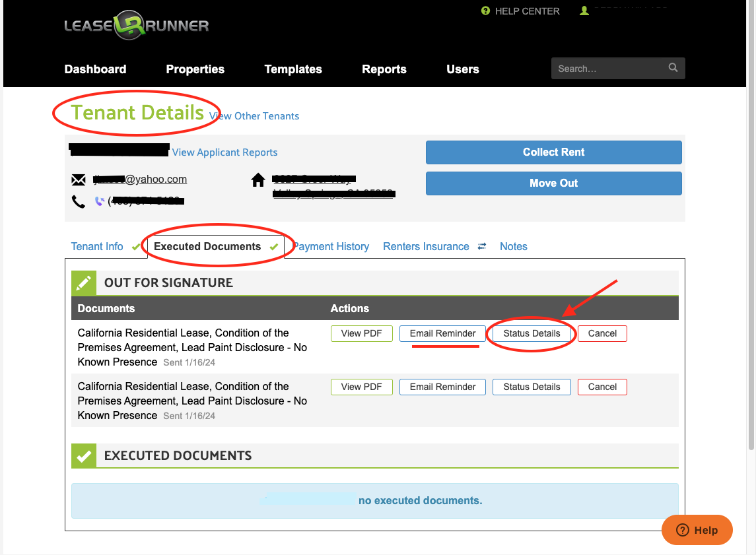The height and width of the screenshot is (555, 756).
Task: Open the Notes tab
Action: [x=513, y=247]
